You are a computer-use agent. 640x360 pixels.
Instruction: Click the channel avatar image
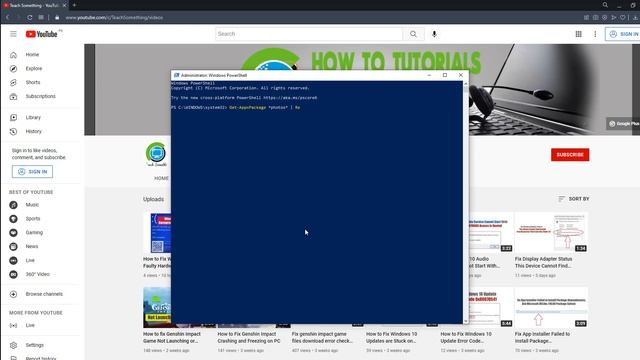tap(156, 153)
